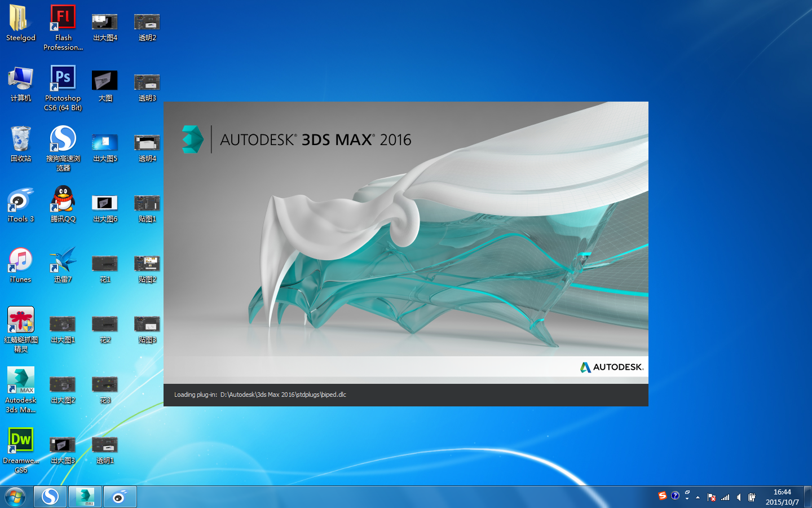Image resolution: width=812 pixels, height=508 pixels.
Task: Select the 贴图1 image file
Action: click(147, 208)
